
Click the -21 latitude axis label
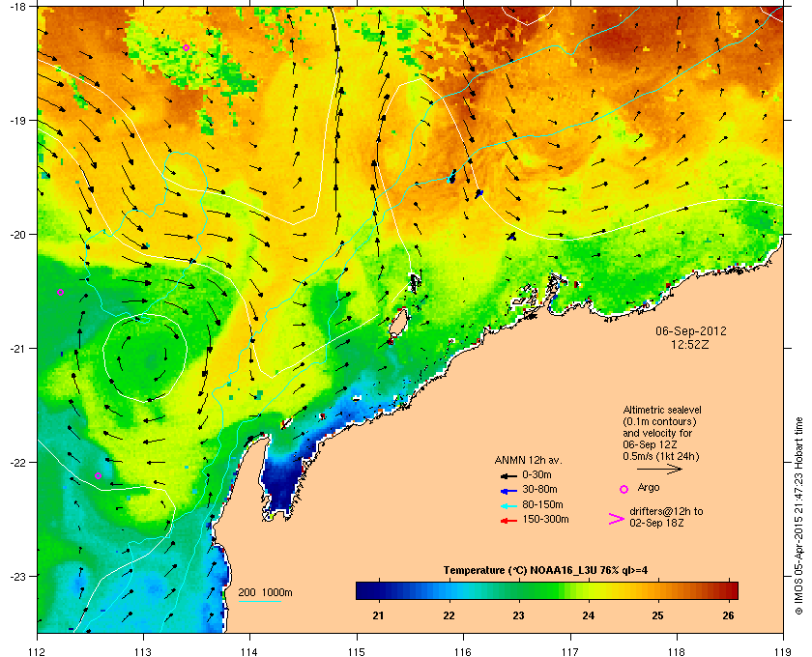click(17, 349)
